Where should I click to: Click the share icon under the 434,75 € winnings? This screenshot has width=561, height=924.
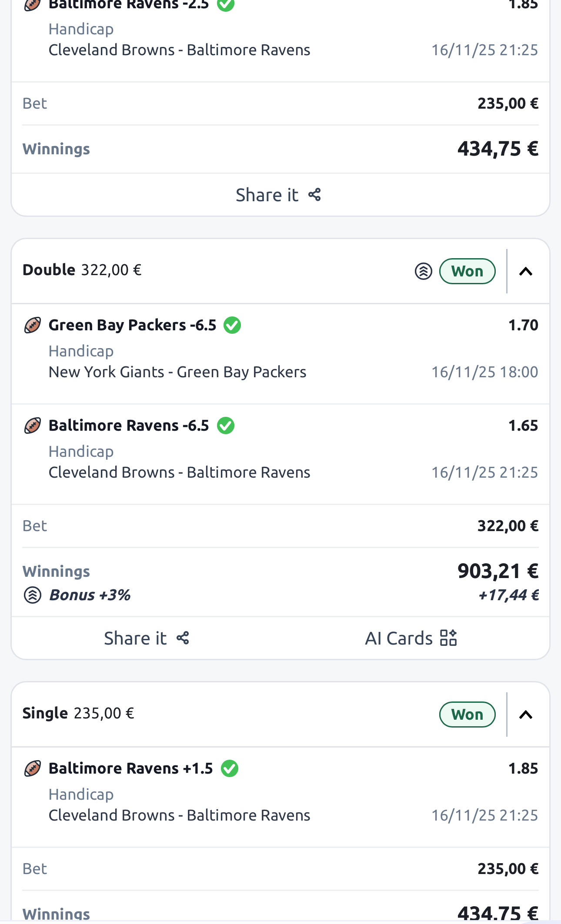click(314, 195)
